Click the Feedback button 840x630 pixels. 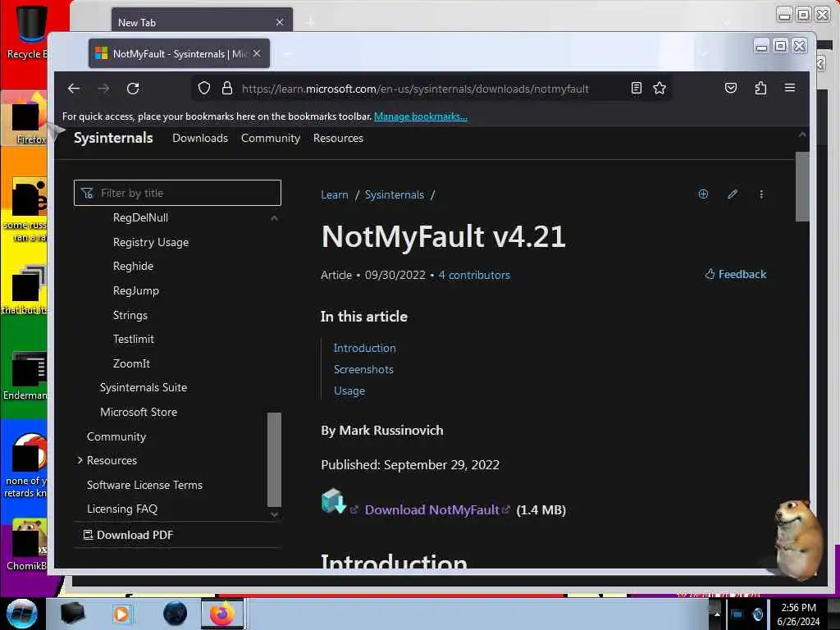pos(735,274)
